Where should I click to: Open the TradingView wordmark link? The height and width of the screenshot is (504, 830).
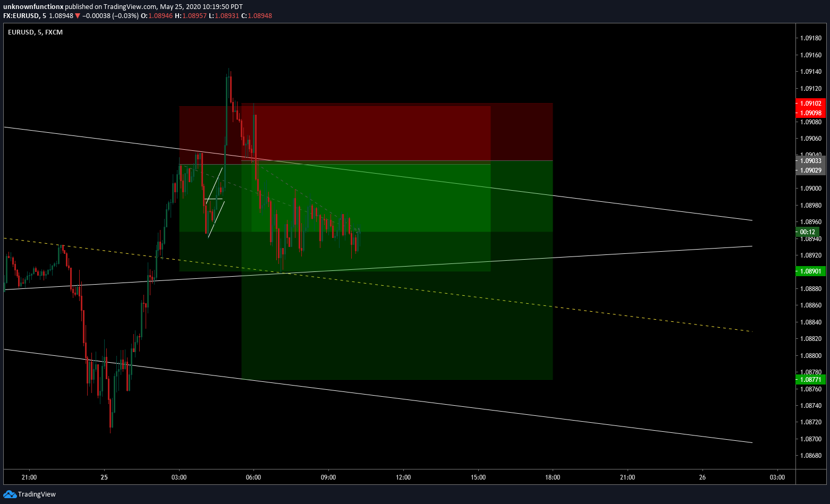click(37, 494)
